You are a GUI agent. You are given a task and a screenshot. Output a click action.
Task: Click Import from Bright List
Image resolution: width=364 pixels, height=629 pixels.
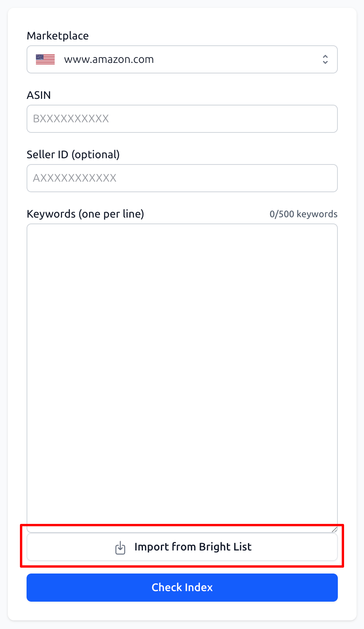(x=182, y=547)
